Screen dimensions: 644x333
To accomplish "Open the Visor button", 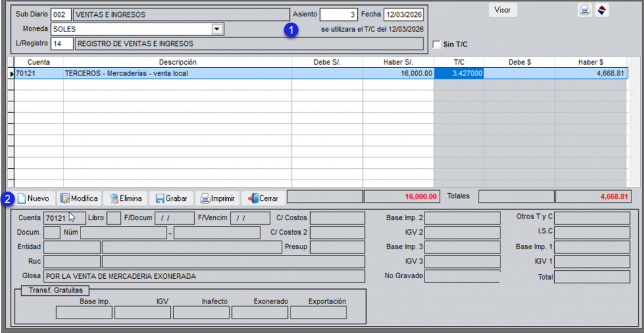I will (502, 10).
